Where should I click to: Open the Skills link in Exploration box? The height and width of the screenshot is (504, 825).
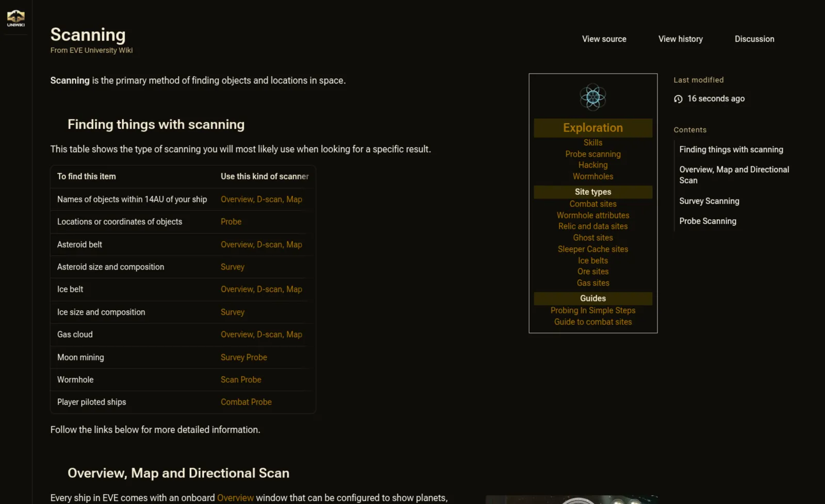pyautogui.click(x=593, y=143)
